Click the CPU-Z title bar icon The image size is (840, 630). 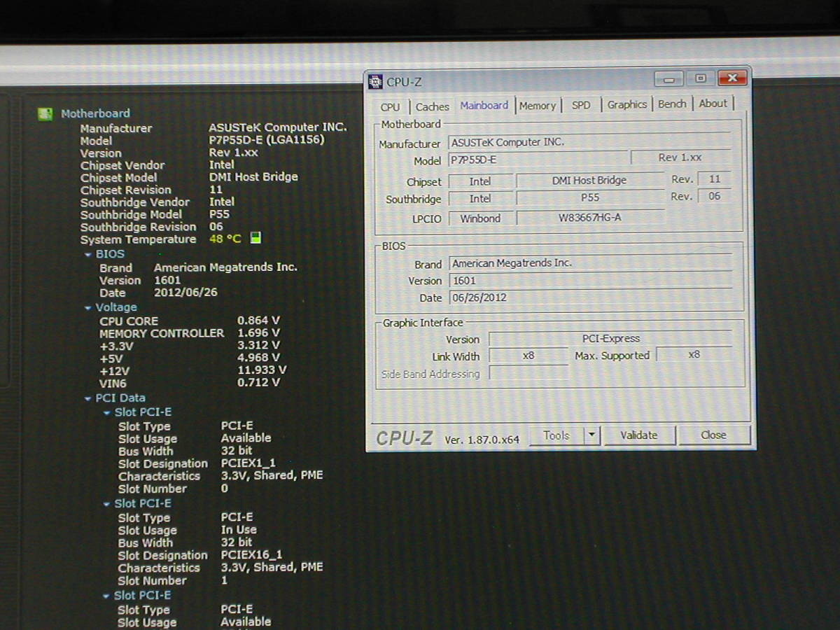coord(376,82)
